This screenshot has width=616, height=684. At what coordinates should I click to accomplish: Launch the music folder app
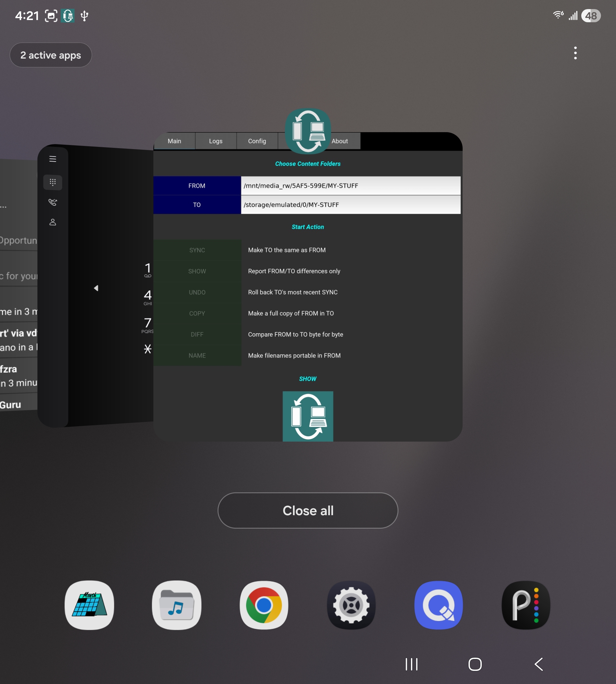(177, 605)
